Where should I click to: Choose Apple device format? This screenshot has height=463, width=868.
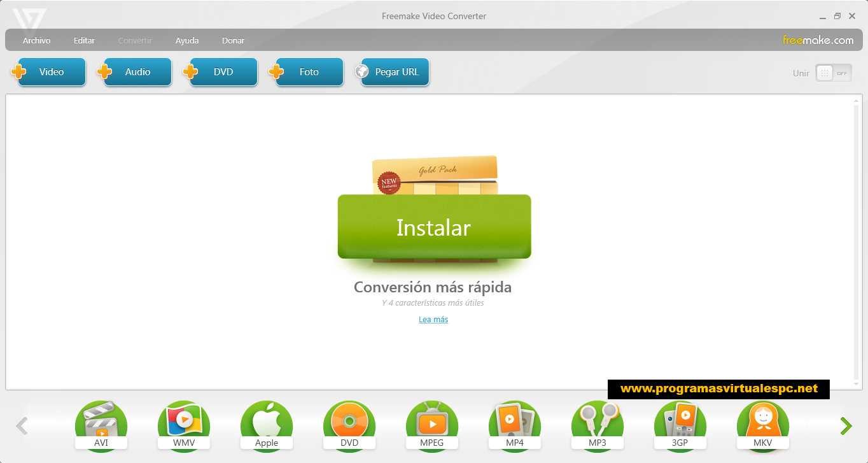[267, 425]
